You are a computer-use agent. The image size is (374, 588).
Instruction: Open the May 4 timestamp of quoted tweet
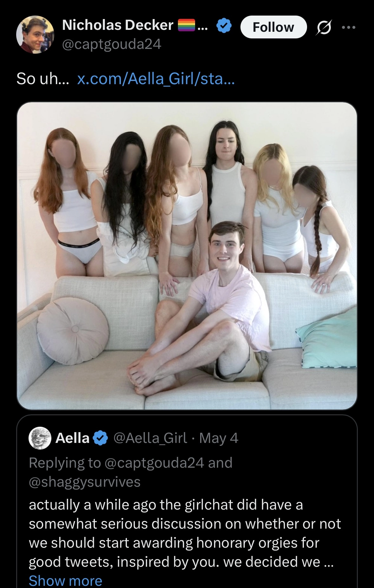pyautogui.click(x=219, y=438)
